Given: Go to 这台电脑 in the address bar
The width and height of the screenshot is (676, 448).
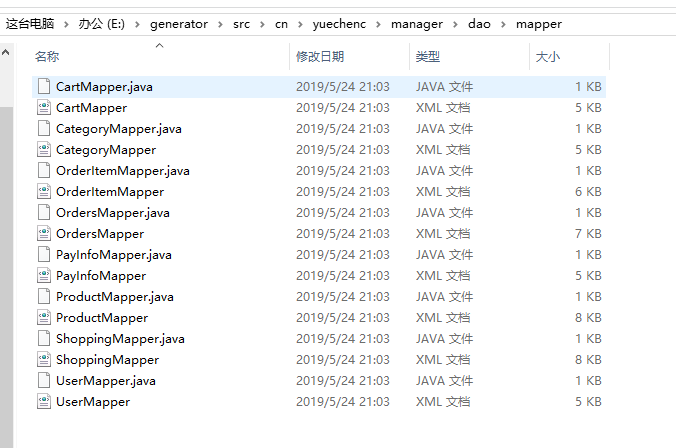Looking at the screenshot, I should pyautogui.click(x=30, y=24).
